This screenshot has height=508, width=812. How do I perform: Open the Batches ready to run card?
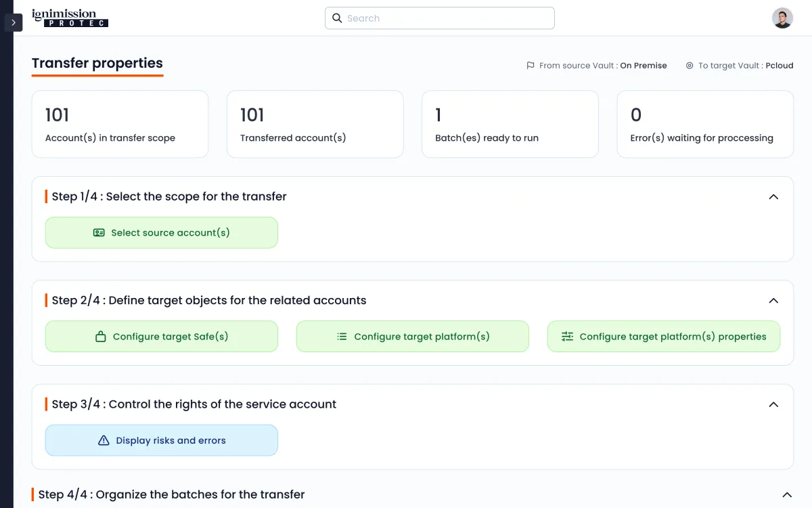point(510,125)
